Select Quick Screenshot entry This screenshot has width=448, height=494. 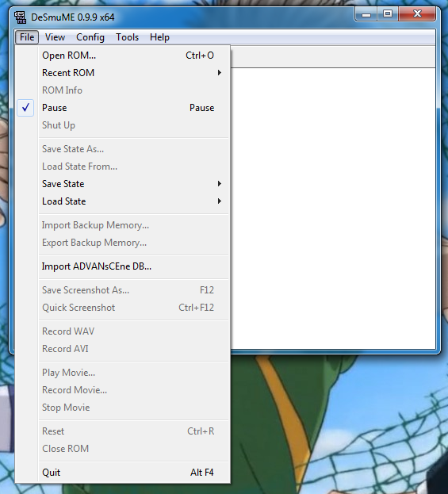click(123, 308)
